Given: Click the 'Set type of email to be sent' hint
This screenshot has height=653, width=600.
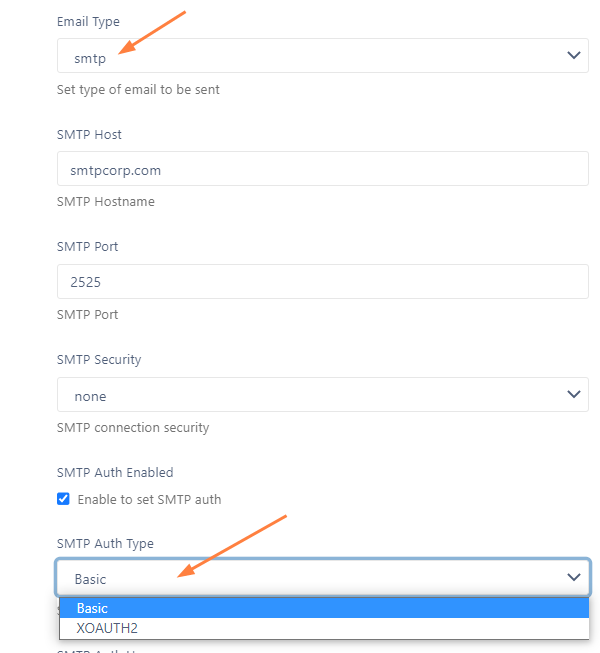Looking at the screenshot, I should click(x=138, y=90).
